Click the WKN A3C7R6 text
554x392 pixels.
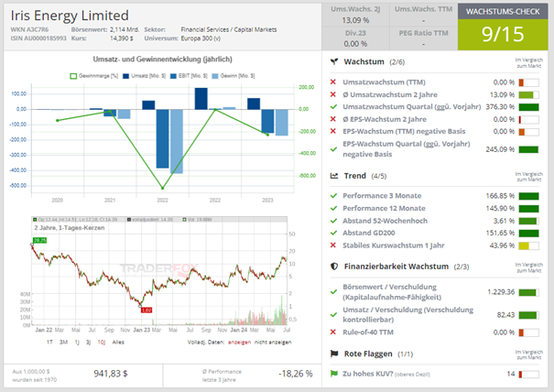point(29,29)
